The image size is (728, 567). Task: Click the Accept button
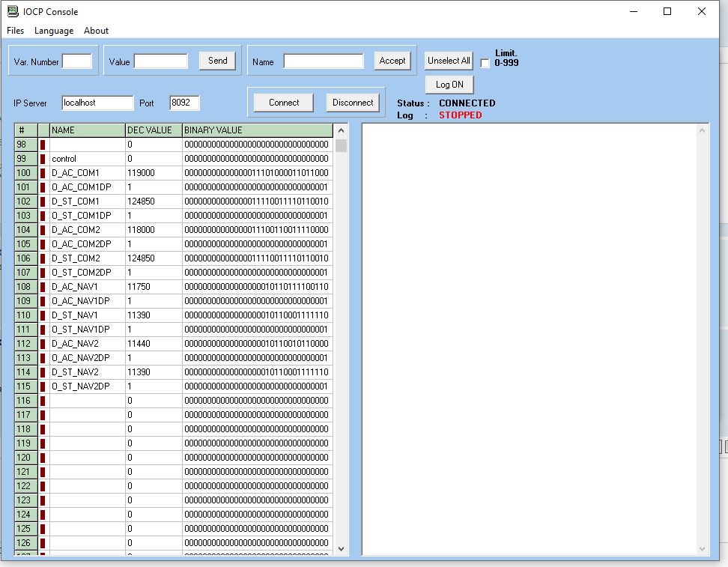click(x=392, y=61)
